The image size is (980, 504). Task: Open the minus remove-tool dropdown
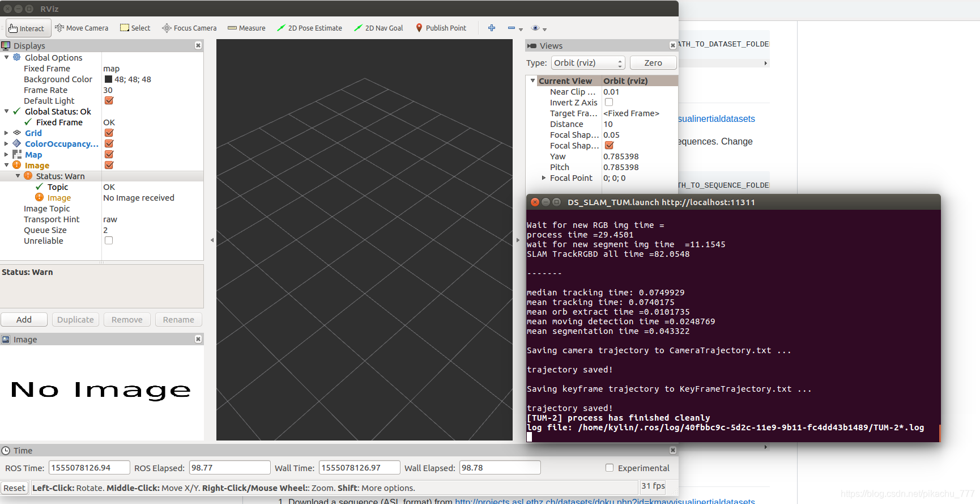515,28
